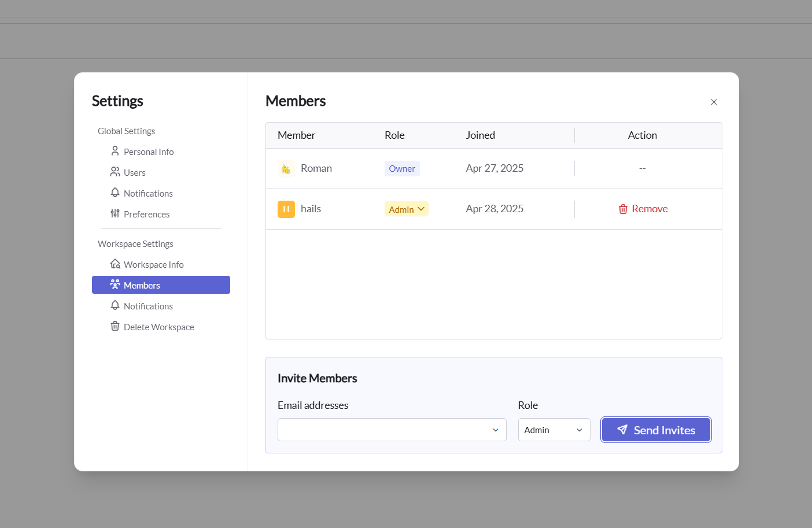Click the Delete Workspace trash icon
Viewport: 812px width, 528px height.
115,326
